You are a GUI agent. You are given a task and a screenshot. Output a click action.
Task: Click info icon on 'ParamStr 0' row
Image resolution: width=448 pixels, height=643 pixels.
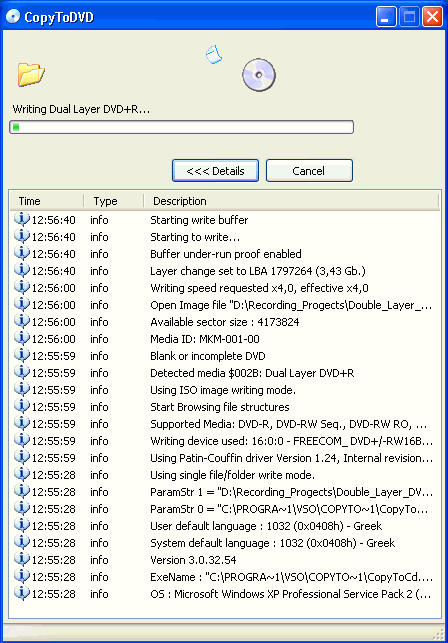pyautogui.click(x=22, y=509)
